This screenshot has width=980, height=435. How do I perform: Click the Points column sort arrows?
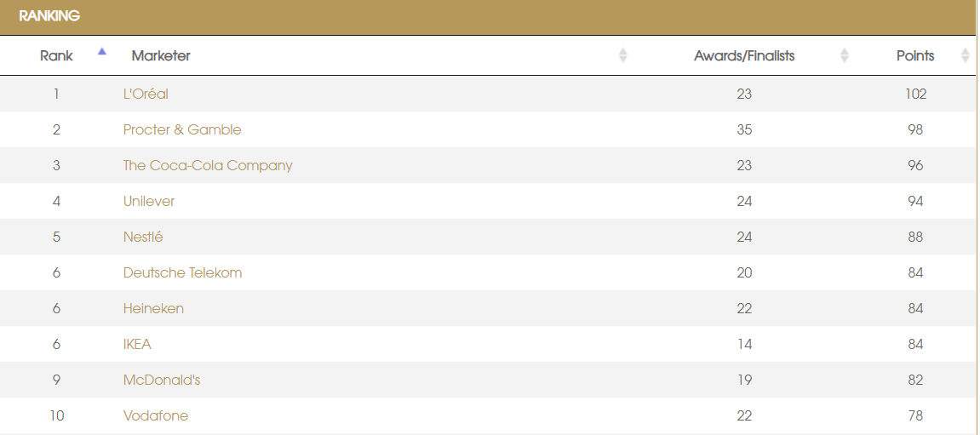[x=965, y=56]
